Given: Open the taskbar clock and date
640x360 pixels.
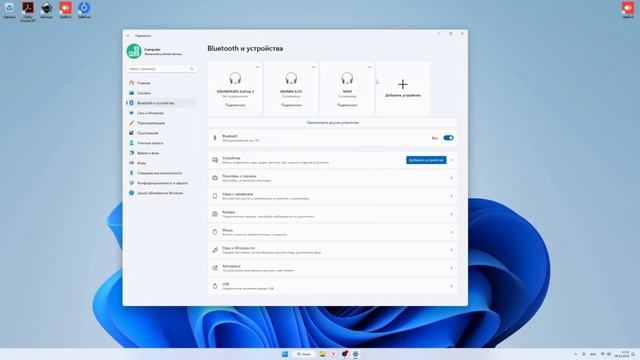Looking at the screenshot, I should coord(623,354).
